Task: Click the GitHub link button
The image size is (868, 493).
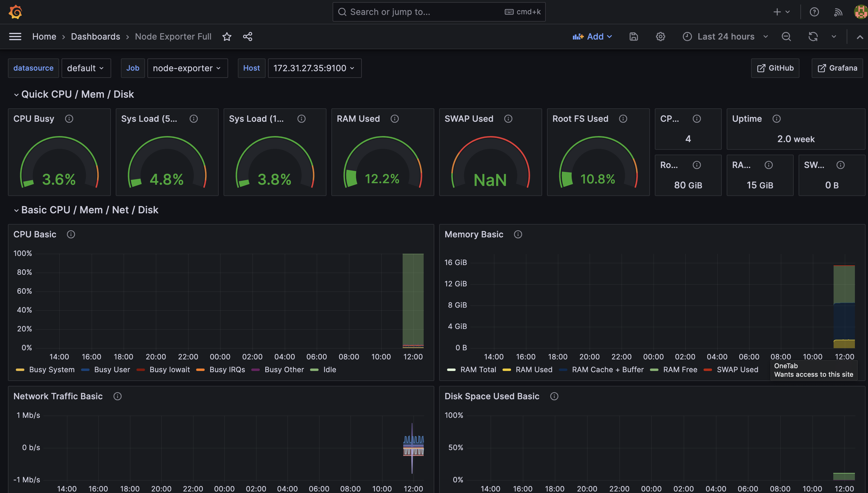Action: click(775, 68)
